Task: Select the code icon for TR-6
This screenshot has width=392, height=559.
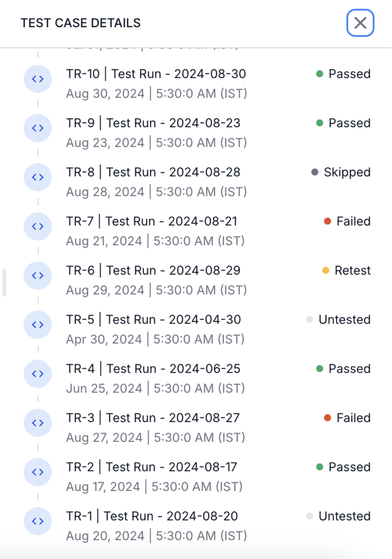Action: (37, 275)
